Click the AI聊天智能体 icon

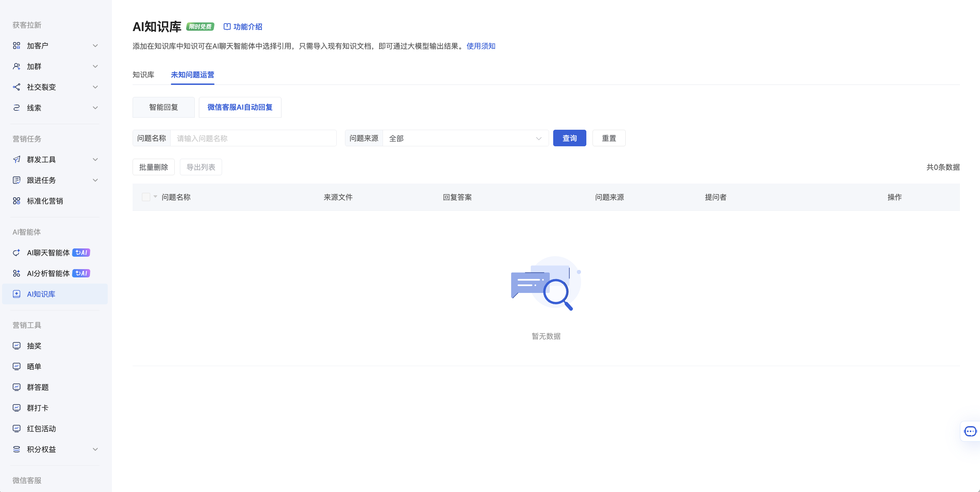16,253
